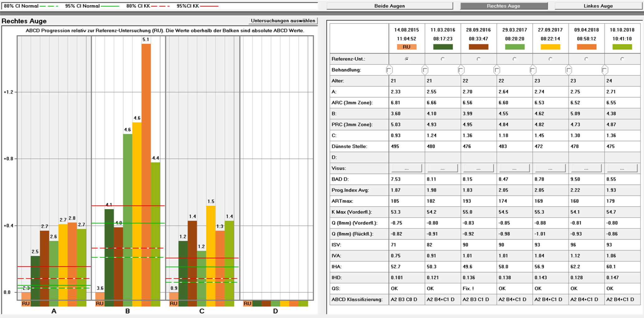Select the Linkes Auge tab
Viewport: 644px width, 318px height.
point(598,6)
